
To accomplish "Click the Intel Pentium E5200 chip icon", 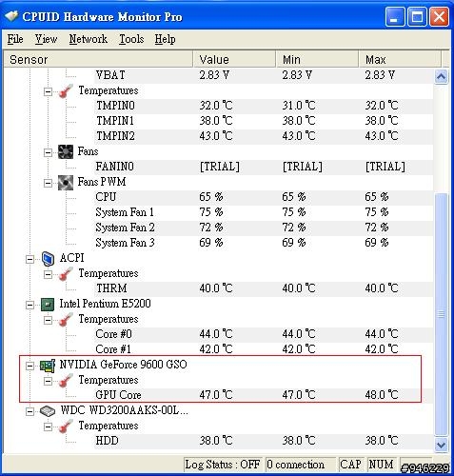I will [48, 305].
